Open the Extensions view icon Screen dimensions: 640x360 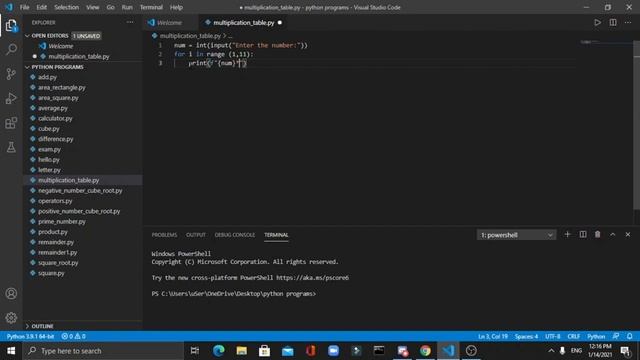click(11, 123)
